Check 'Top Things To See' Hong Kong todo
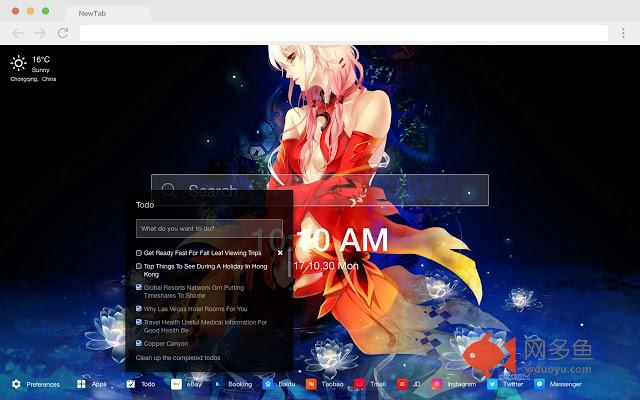The image size is (640, 400). coord(139,266)
